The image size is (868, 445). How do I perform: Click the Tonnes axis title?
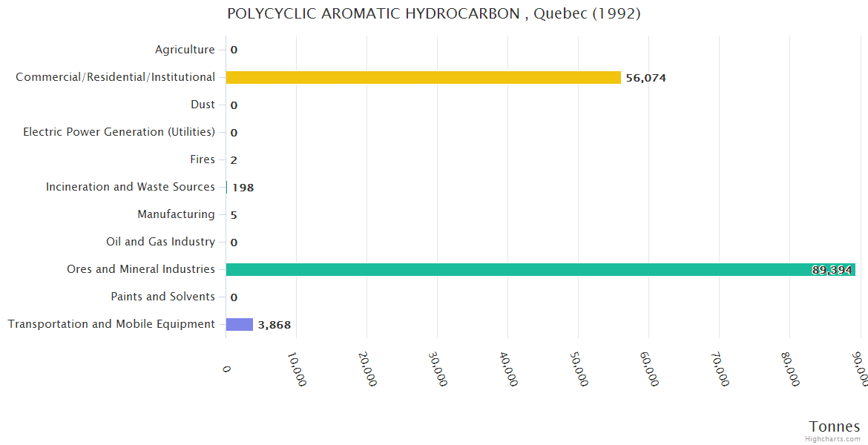834,426
